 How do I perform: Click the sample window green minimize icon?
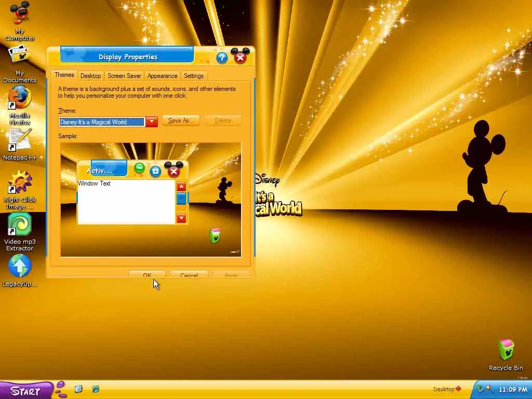click(x=139, y=168)
